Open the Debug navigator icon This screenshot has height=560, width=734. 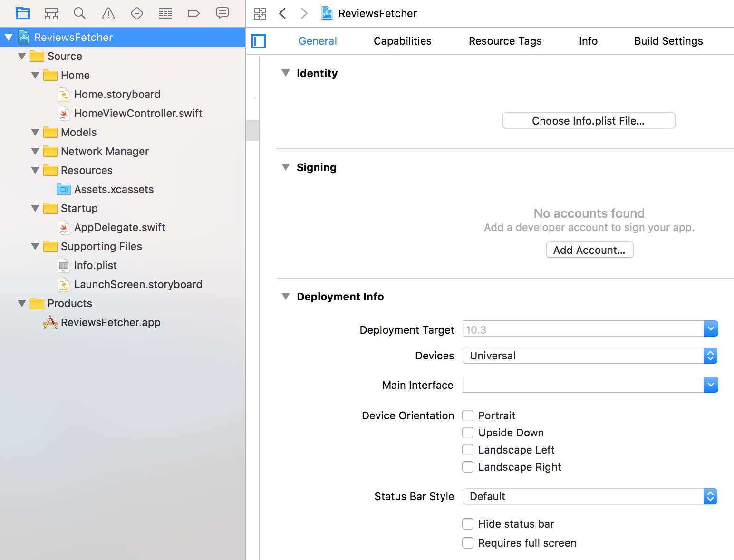[165, 13]
